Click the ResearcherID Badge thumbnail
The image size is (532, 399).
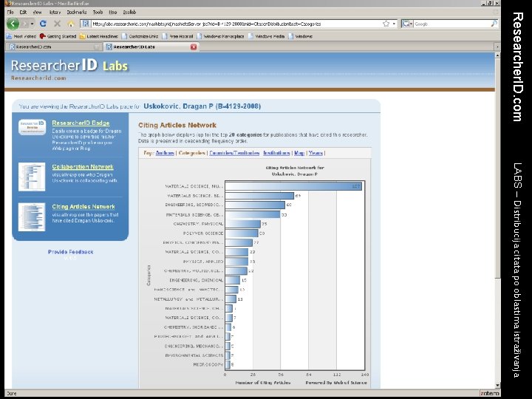pos(32,127)
